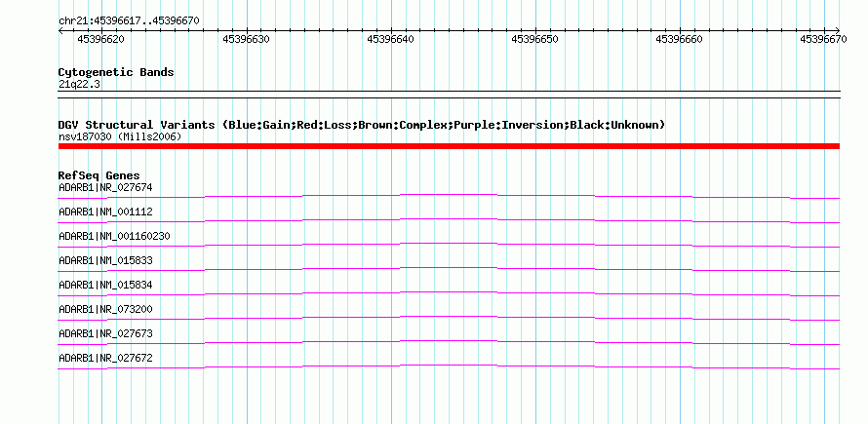This screenshot has width=868, height=424.
Task: Click the 21q22.3 band label
Action: pyautogui.click(x=79, y=84)
